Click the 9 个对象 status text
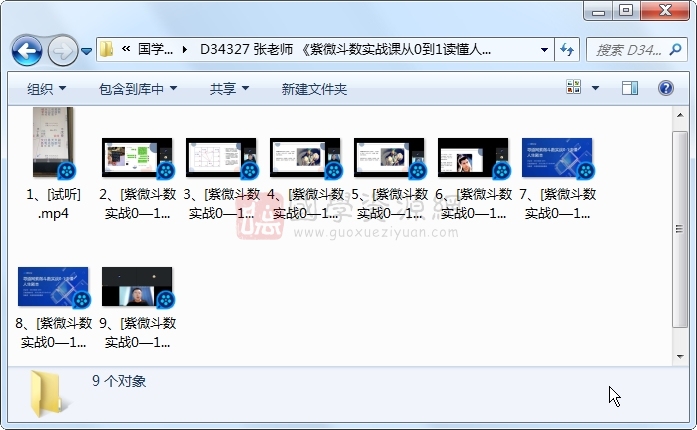The width and height of the screenshot is (697, 430). [x=119, y=381]
